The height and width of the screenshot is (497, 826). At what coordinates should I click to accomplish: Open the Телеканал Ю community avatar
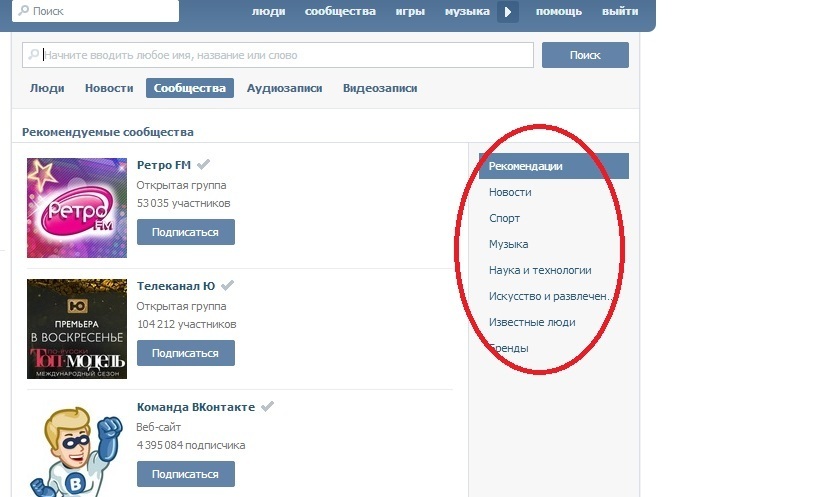click(77, 329)
